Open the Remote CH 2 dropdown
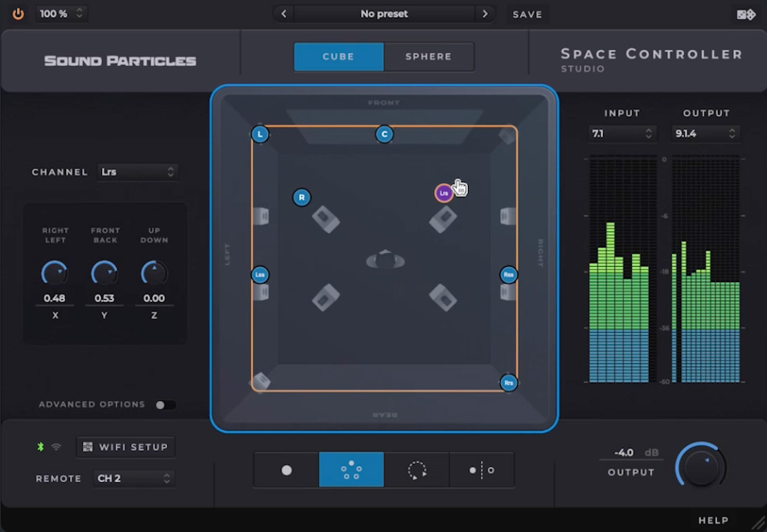This screenshot has height=532, width=767. 134,478
